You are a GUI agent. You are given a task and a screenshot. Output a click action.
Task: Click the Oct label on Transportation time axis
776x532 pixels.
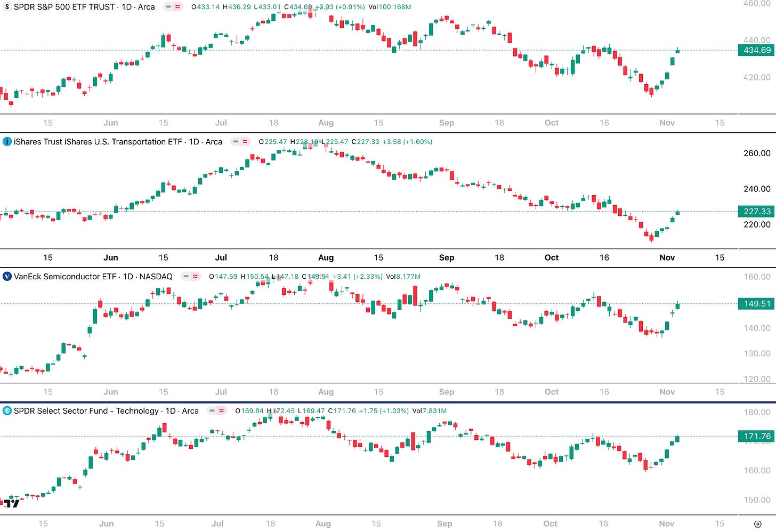click(x=552, y=257)
